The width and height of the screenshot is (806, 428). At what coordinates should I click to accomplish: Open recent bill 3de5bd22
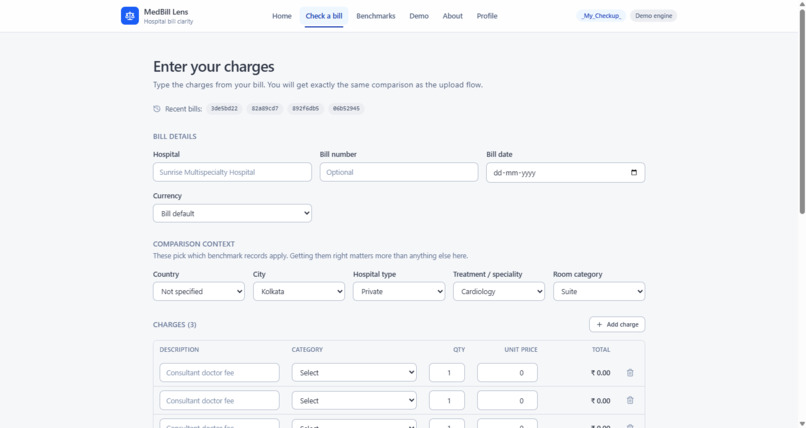pyautogui.click(x=224, y=109)
